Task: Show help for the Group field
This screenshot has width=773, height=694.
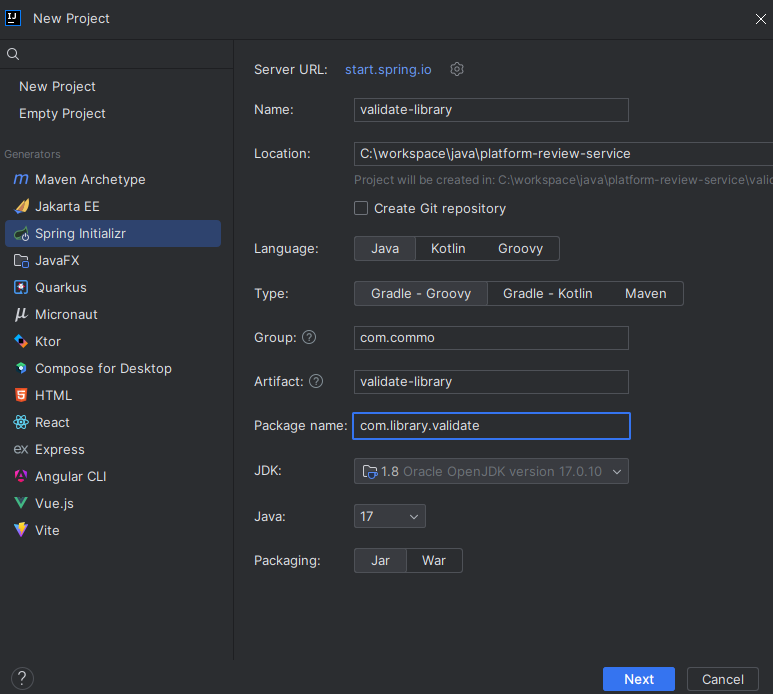Action: 309,338
